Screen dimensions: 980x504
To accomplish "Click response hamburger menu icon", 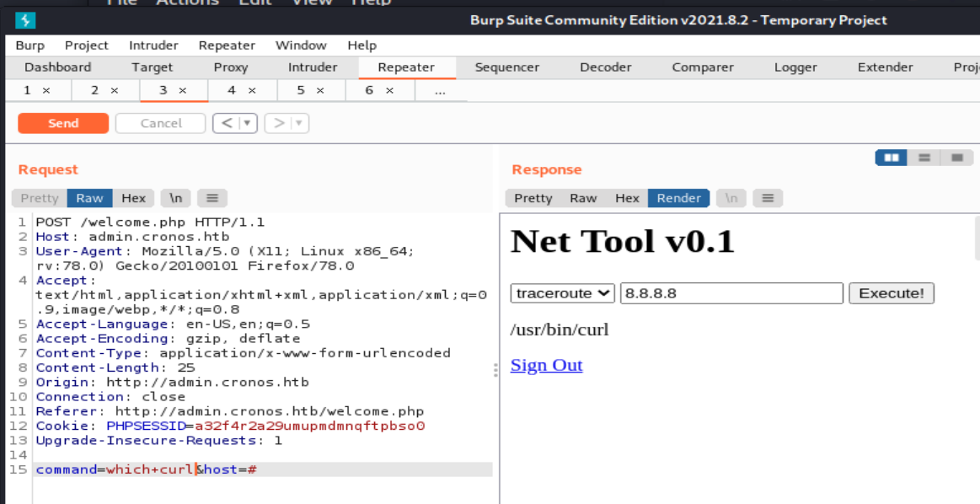I will pos(767,198).
